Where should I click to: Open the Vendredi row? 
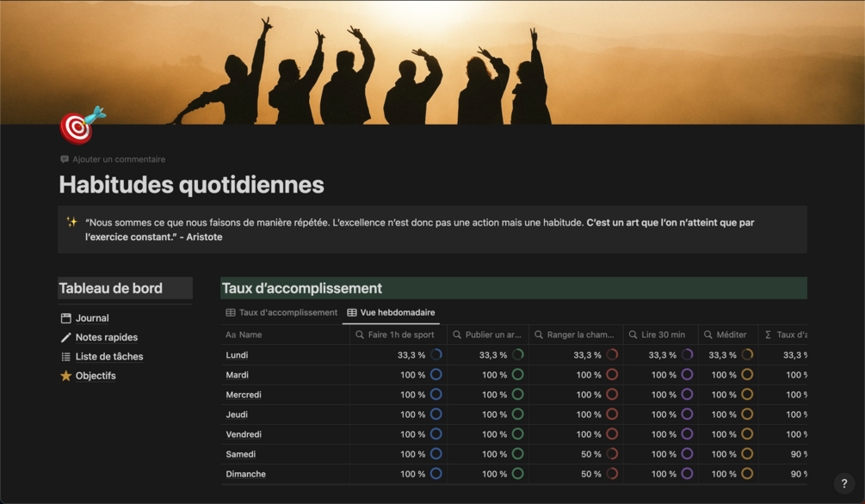click(x=244, y=434)
